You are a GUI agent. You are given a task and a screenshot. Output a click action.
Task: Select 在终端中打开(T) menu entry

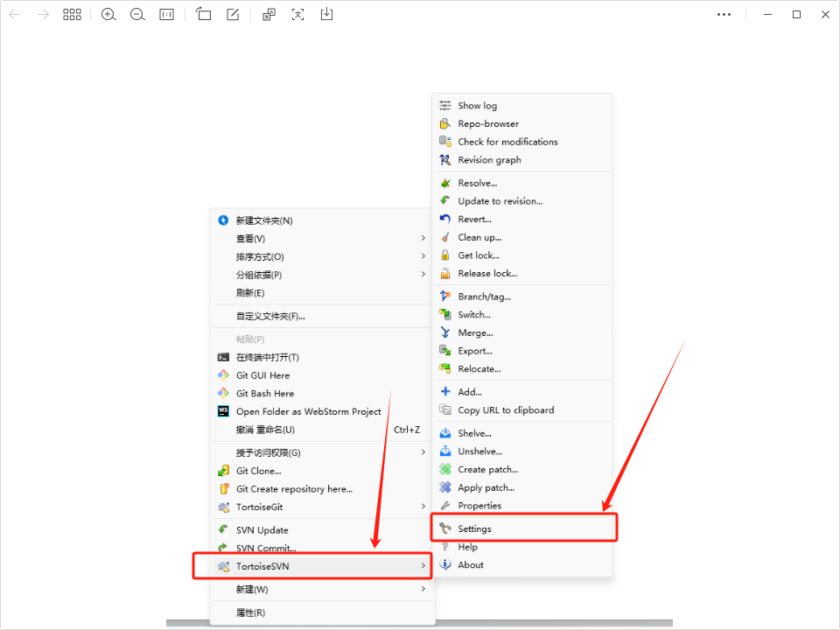tap(322, 357)
